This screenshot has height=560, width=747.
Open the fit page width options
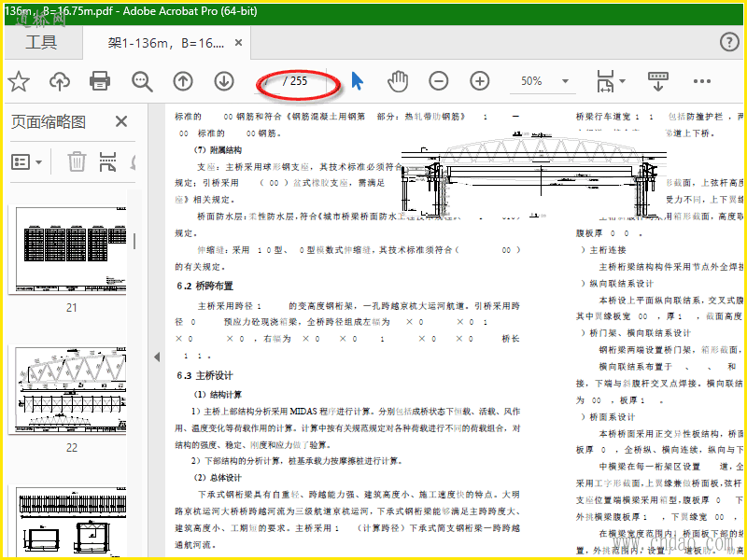(x=611, y=81)
